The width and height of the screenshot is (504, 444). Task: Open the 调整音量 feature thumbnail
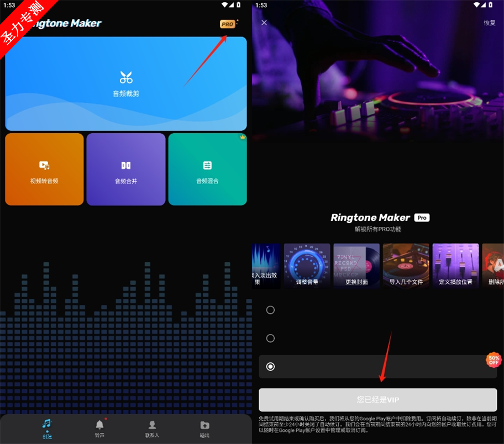pyautogui.click(x=307, y=266)
